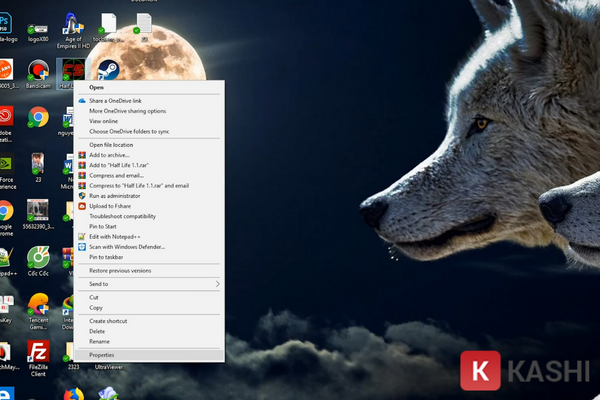Viewport: 600px width, 400px height.
Task: Open the Bandicam desktop icon
Action: click(x=38, y=71)
